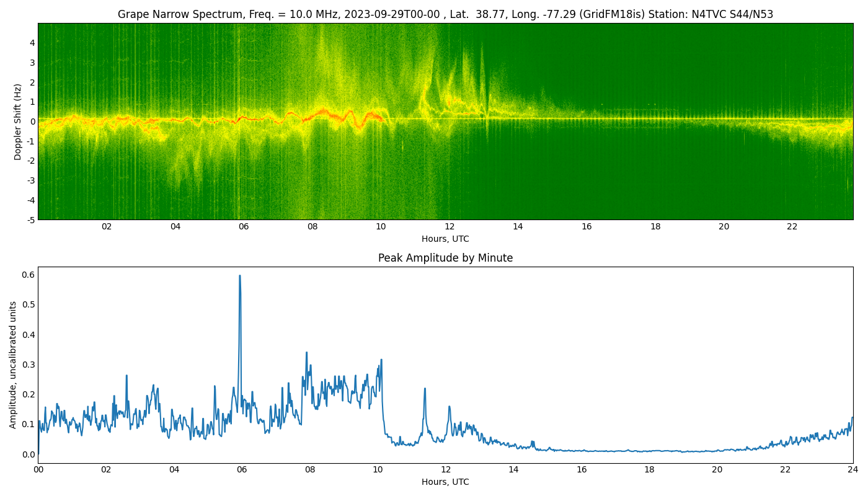Select the Doppler Shift (Hz) axis label

[18, 122]
